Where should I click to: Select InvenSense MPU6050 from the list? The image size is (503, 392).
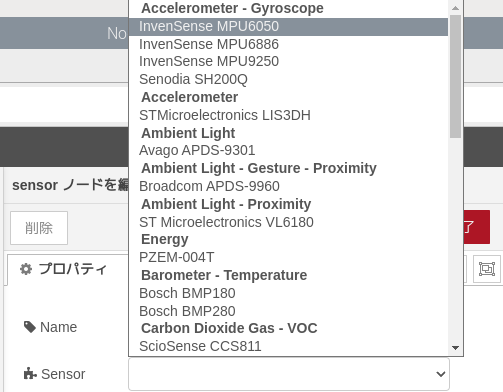pyautogui.click(x=288, y=27)
